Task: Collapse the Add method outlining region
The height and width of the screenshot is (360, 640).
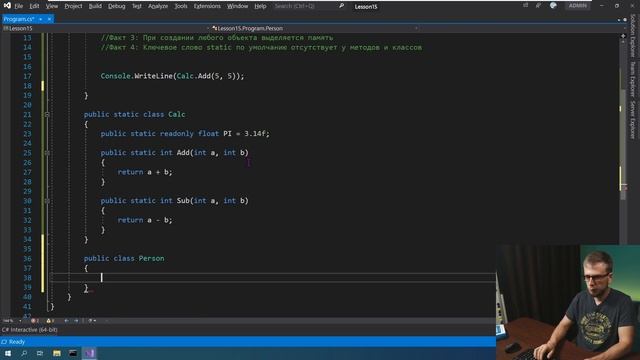Action: [x=47, y=153]
